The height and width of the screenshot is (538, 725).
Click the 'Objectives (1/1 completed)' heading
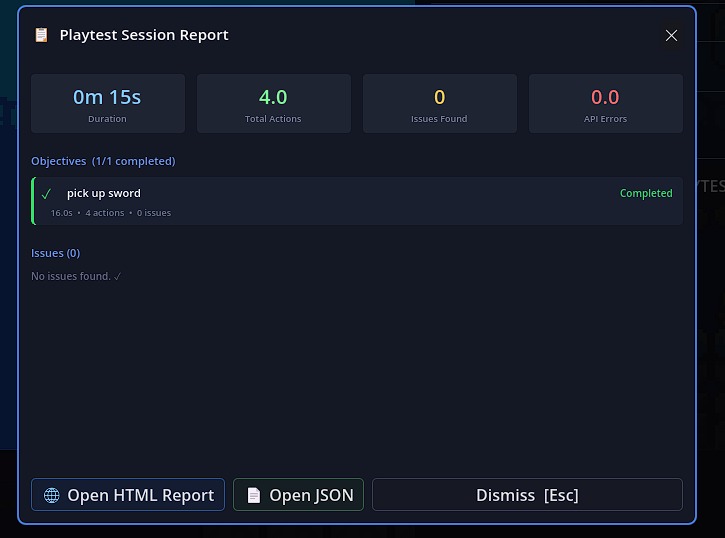103,161
